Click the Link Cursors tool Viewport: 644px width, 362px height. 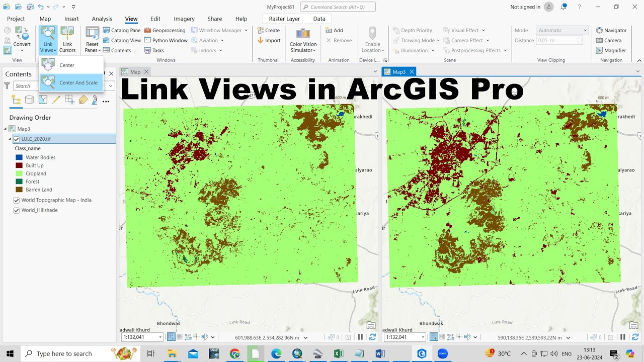(67, 40)
